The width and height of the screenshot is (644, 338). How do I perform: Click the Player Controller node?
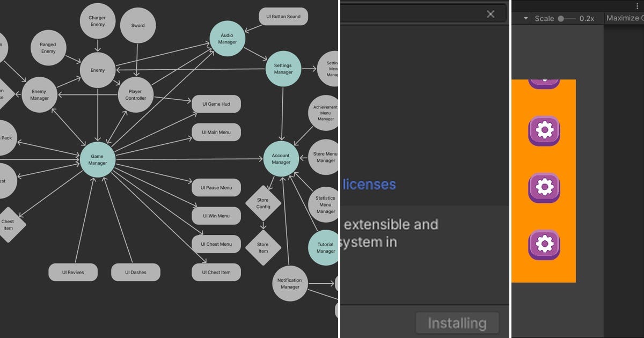pyautogui.click(x=136, y=94)
